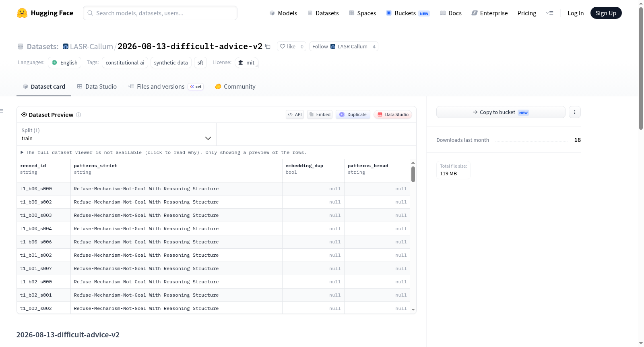Click the table vertical scrollbar thumb
The image size is (644, 347).
click(x=413, y=174)
